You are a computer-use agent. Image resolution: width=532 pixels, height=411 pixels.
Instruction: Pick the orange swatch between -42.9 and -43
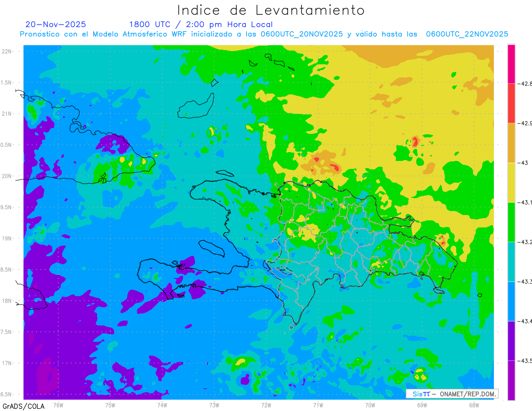point(512,143)
